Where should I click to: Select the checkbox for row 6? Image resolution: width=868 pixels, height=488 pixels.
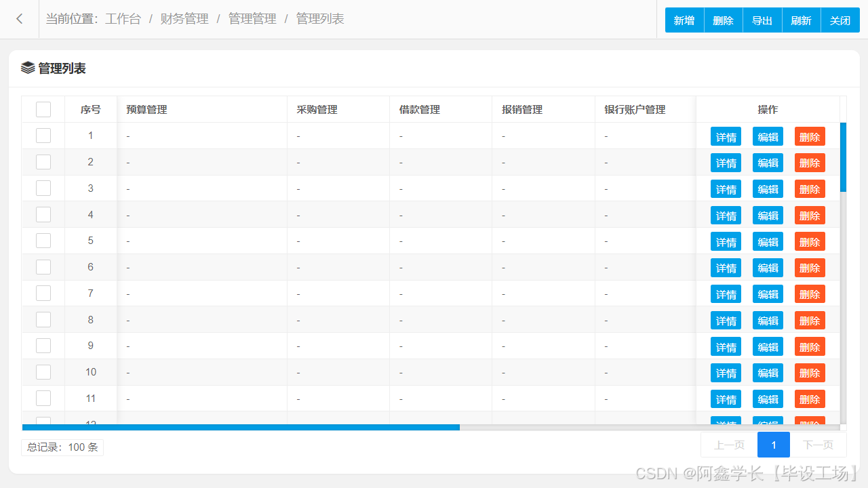pyautogui.click(x=43, y=267)
